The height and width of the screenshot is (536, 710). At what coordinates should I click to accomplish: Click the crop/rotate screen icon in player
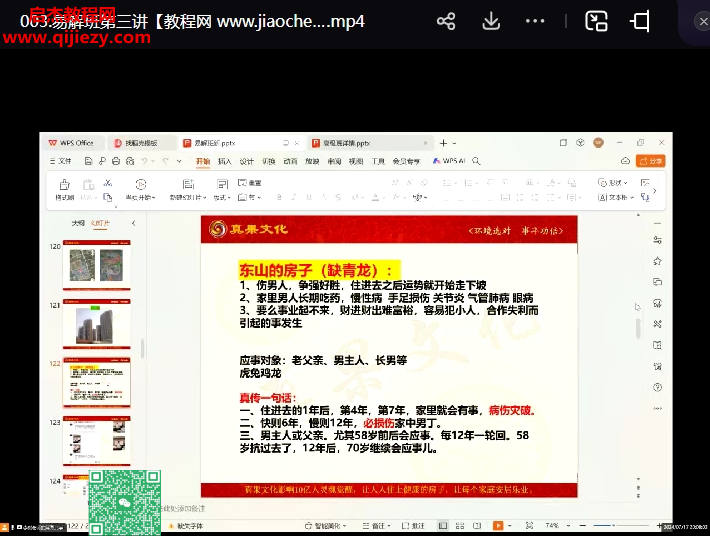pyautogui.click(x=640, y=21)
